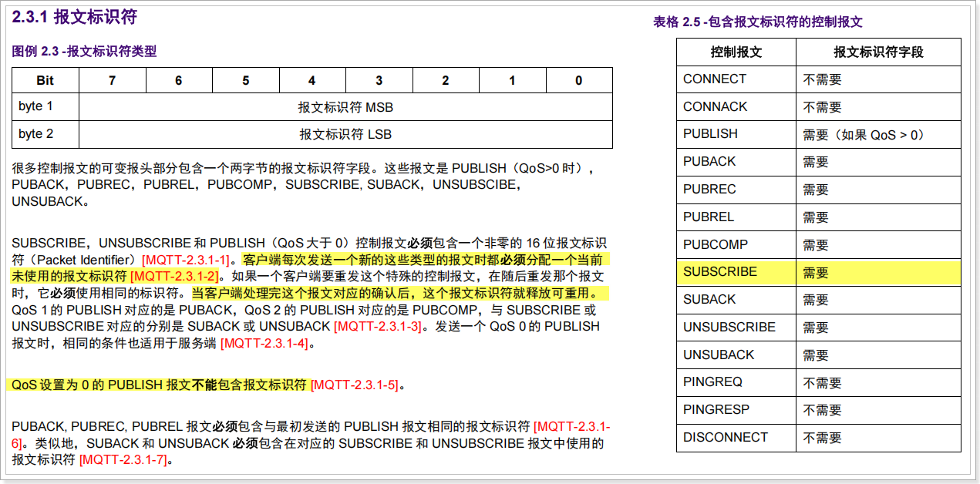This screenshot has height=484, width=980.
Task: Click bit column header "3"
Action: tap(379, 80)
